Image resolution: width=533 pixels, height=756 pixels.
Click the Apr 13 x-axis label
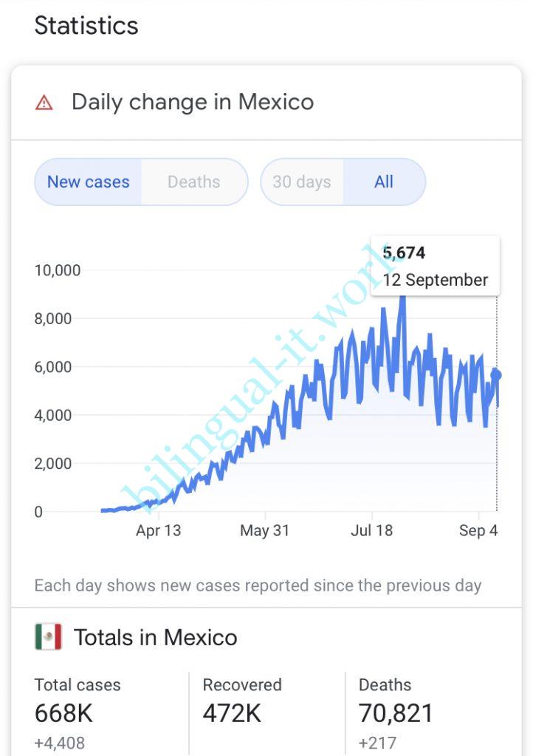tap(158, 531)
